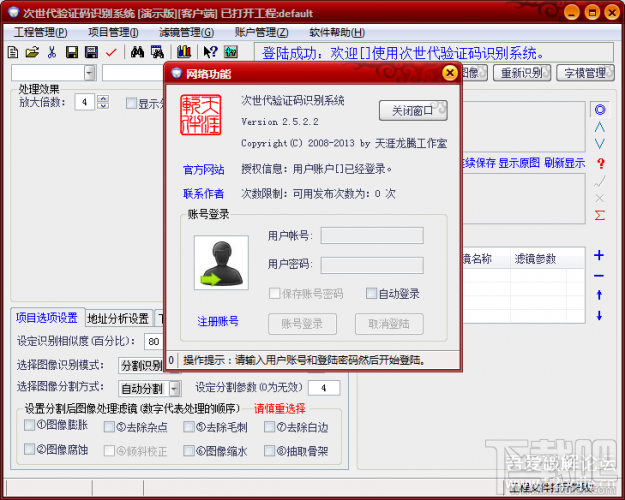625x500 pixels.
Task: Open the 账户管理(Z) menu
Action: click(x=261, y=32)
